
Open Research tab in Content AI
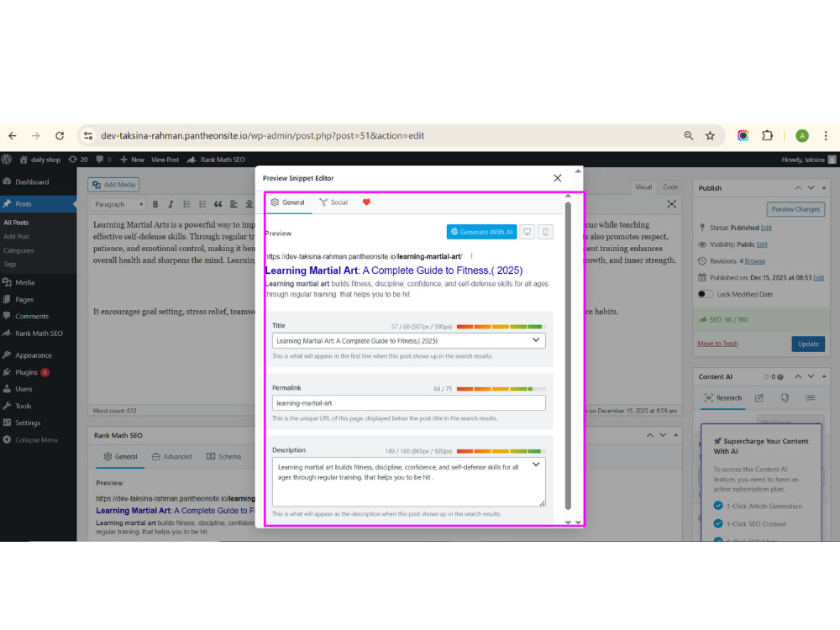(x=723, y=398)
